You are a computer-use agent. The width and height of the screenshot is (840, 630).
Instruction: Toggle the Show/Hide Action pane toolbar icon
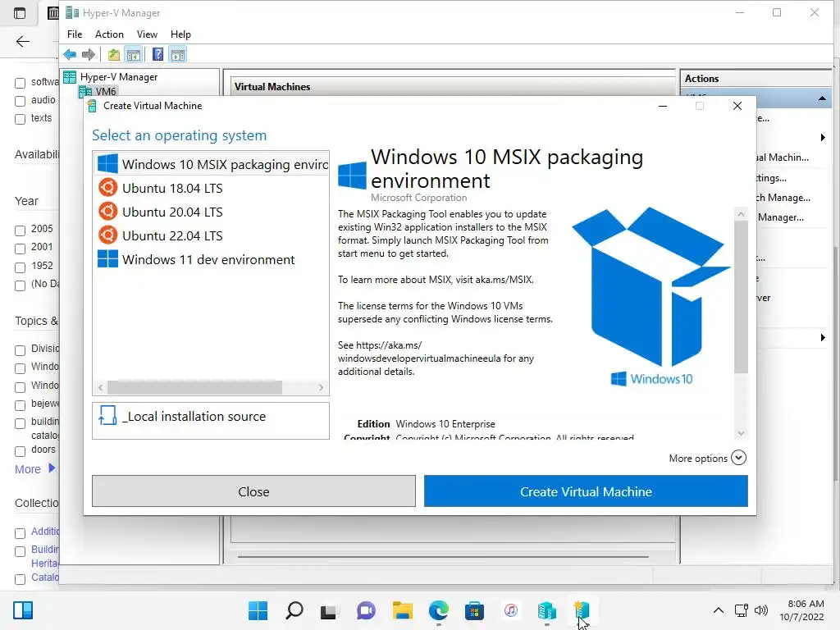click(x=178, y=55)
